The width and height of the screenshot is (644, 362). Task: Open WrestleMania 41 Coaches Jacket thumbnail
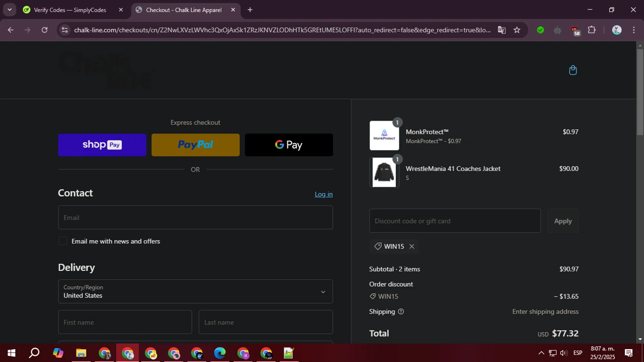tap(384, 172)
